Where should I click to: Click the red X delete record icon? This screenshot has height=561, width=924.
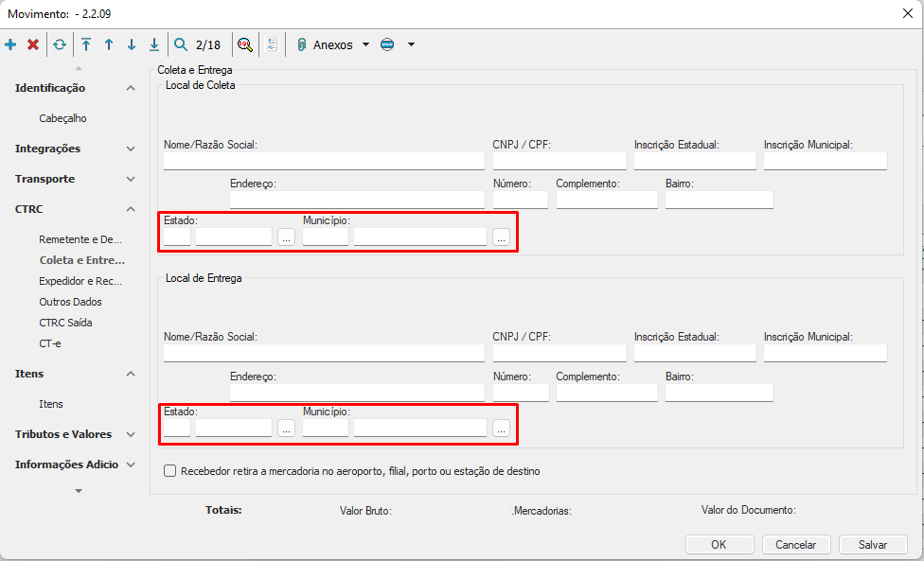point(33,44)
